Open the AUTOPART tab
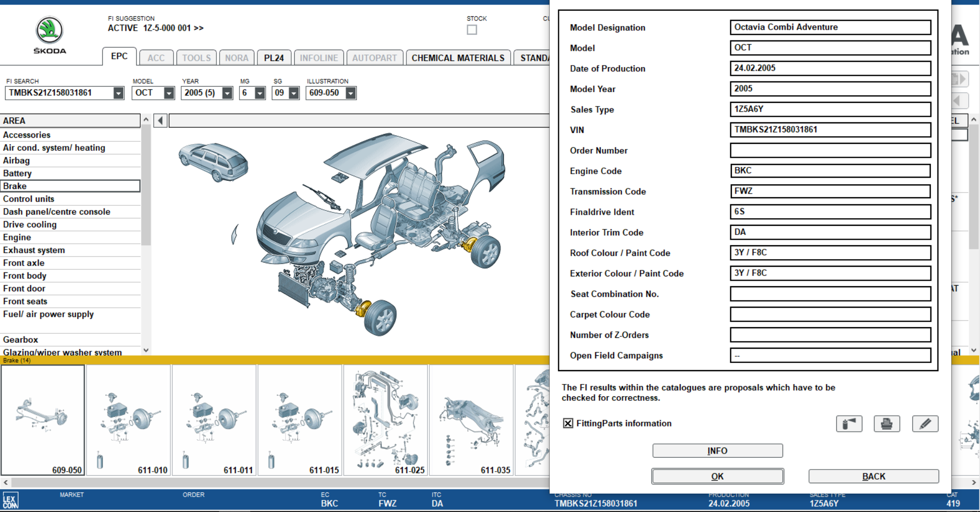980x512 pixels. (x=375, y=58)
